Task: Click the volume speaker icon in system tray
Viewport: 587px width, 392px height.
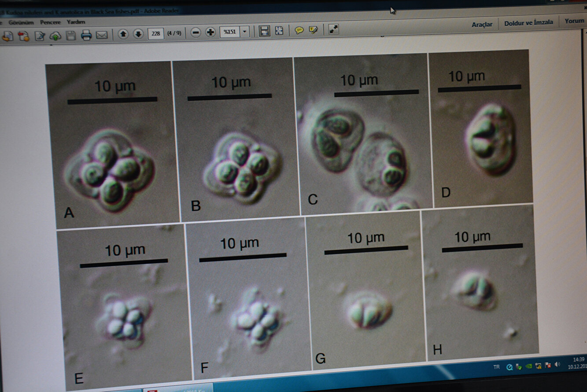Action: [x=557, y=365]
